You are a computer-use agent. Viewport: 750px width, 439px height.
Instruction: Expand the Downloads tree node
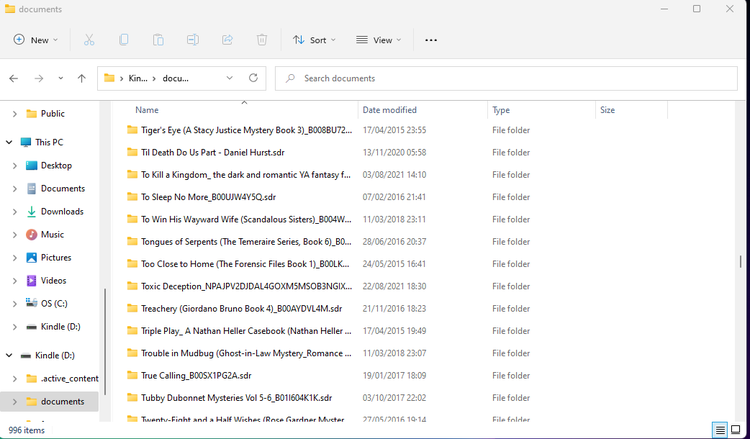(x=14, y=212)
